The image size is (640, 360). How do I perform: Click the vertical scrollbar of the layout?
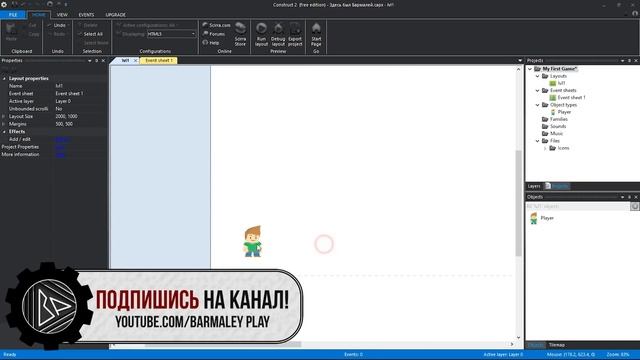click(519, 203)
